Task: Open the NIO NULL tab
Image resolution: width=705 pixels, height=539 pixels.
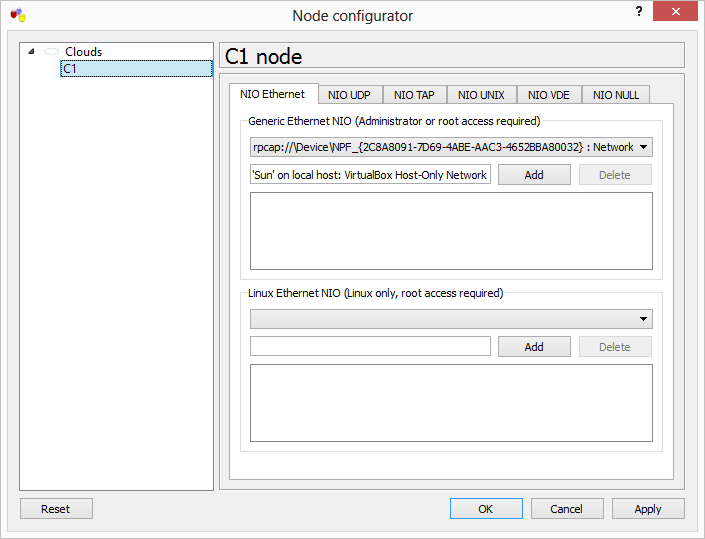Action: click(616, 95)
